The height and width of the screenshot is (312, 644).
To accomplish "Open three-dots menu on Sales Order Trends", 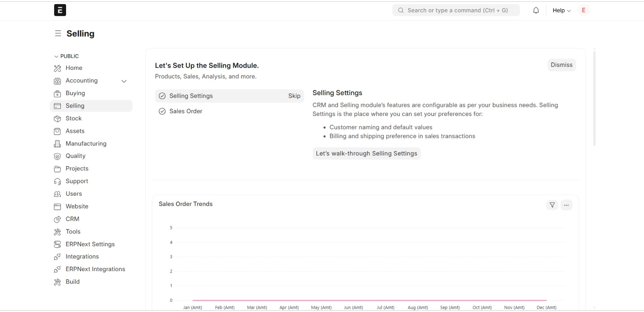I will [x=566, y=205].
